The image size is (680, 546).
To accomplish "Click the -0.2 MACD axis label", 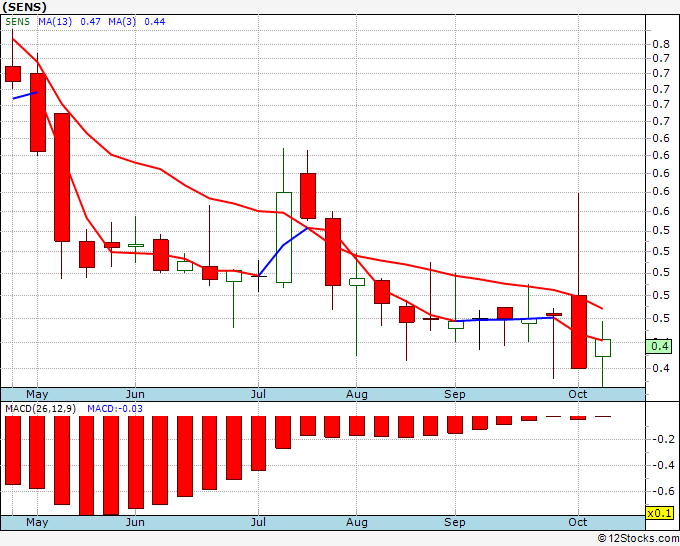I will point(663,439).
